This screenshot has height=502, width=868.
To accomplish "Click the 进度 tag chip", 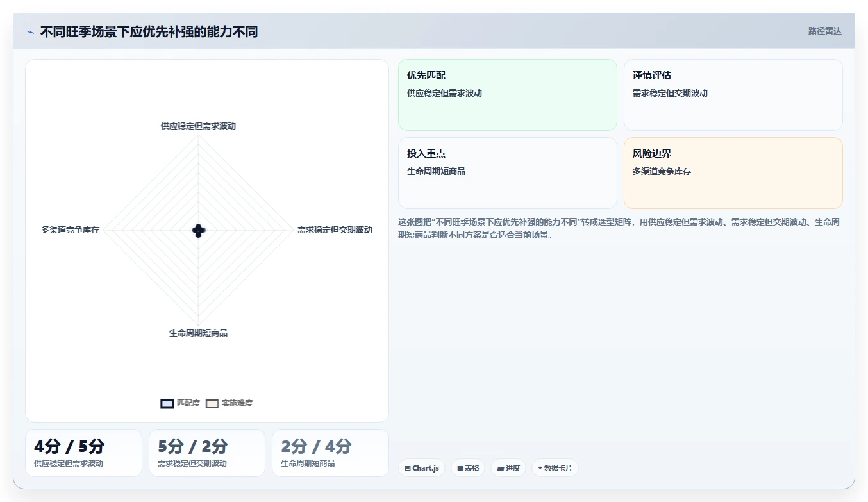I will coord(508,468).
